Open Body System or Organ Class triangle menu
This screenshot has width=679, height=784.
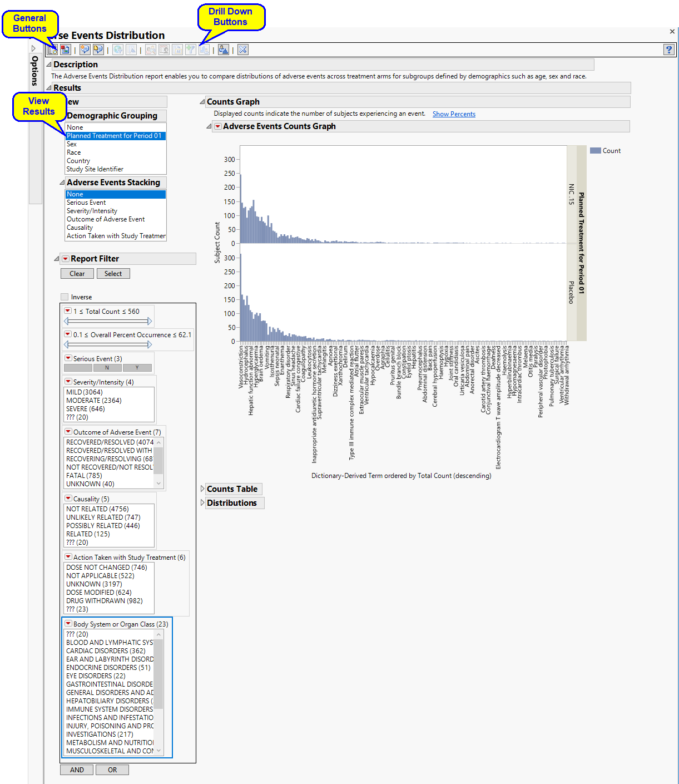click(68, 624)
